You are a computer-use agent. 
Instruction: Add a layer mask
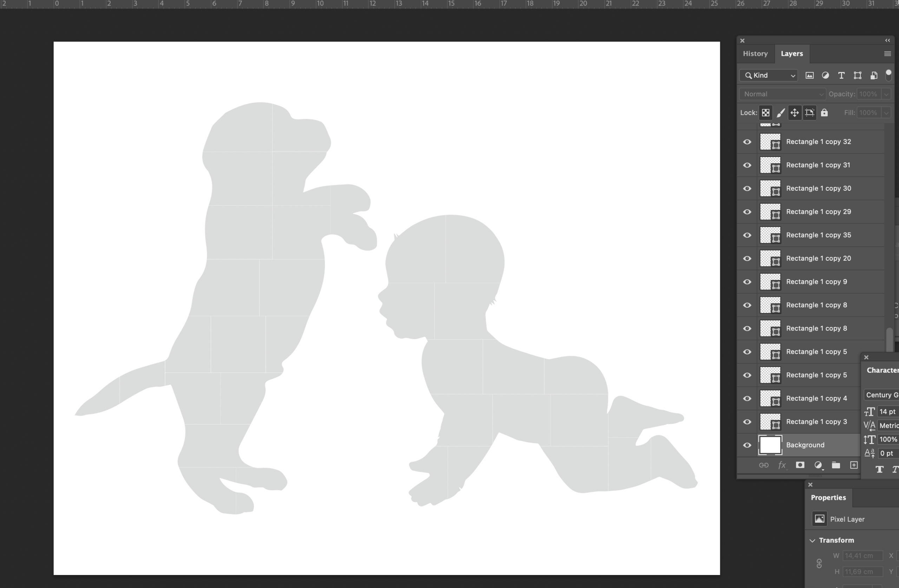tap(800, 465)
